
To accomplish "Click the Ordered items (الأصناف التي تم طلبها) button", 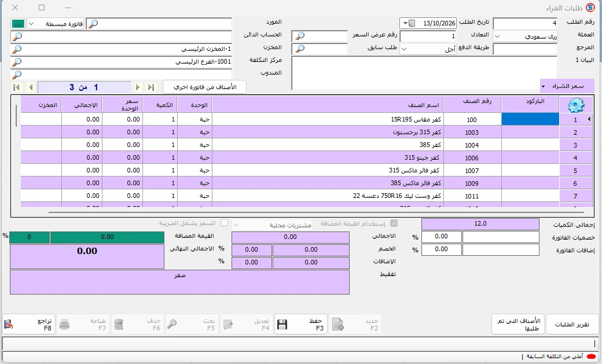I will point(518,325).
